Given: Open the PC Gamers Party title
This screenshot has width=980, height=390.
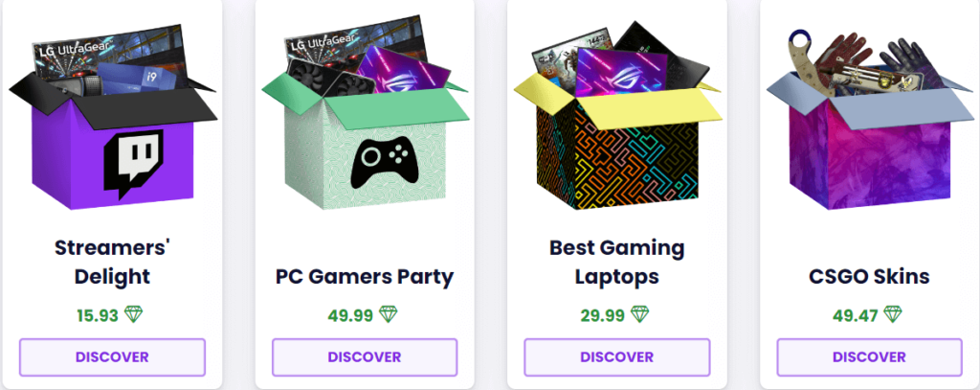Looking at the screenshot, I should 365,276.
